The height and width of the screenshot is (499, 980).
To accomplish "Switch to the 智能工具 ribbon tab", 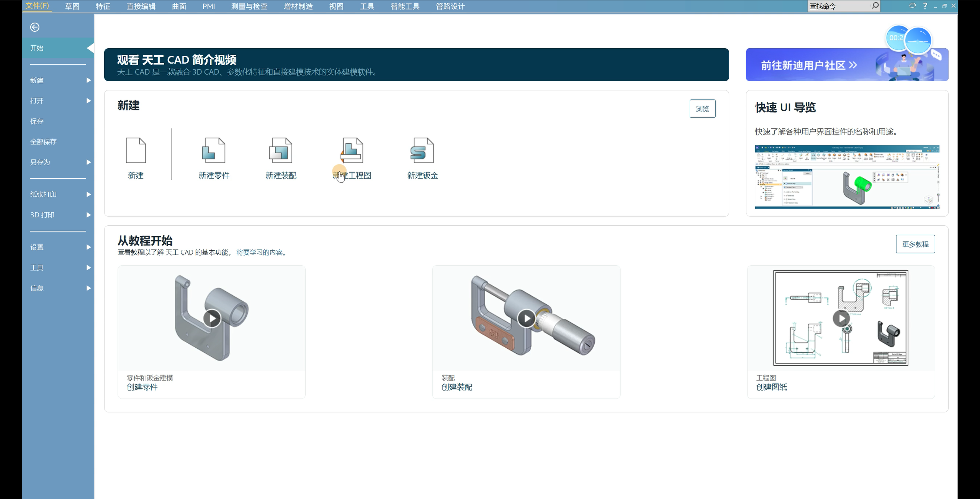I will pos(405,6).
